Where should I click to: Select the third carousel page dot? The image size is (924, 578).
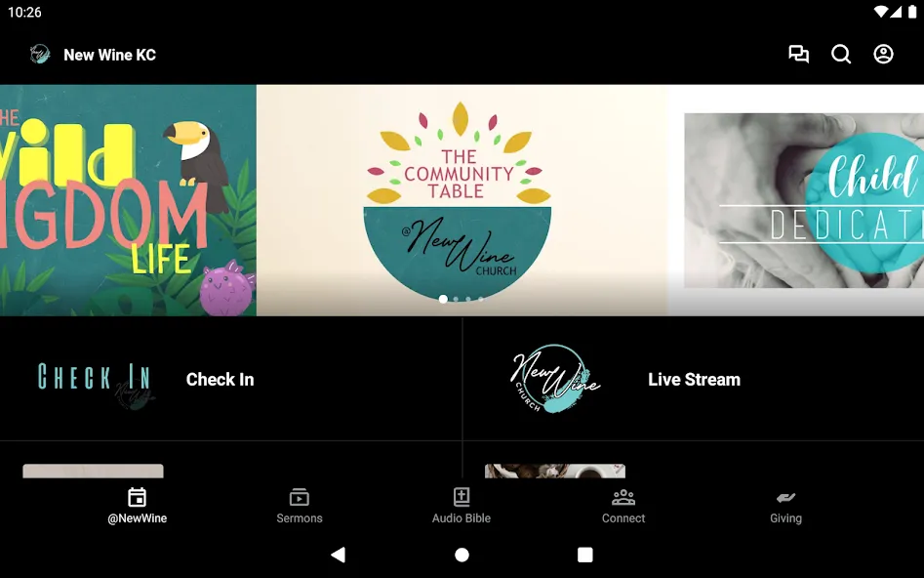click(x=468, y=299)
